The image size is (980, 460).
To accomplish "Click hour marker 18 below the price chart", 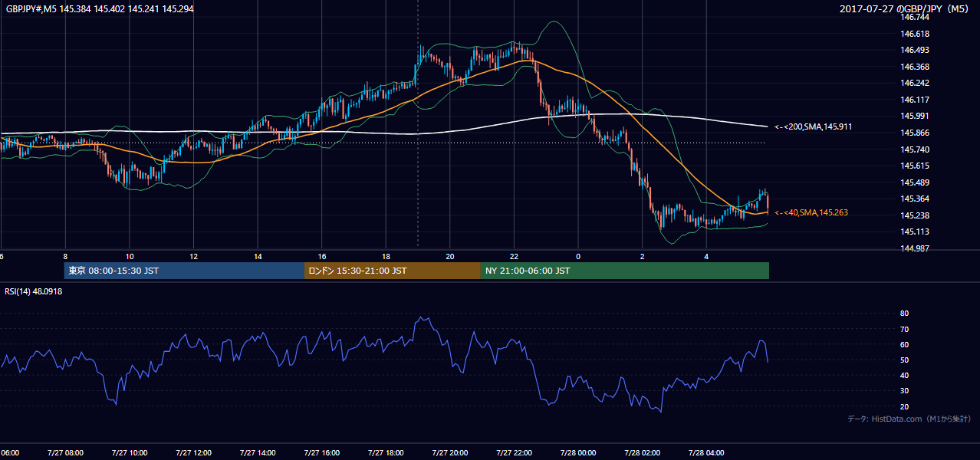I will tap(386, 256).
